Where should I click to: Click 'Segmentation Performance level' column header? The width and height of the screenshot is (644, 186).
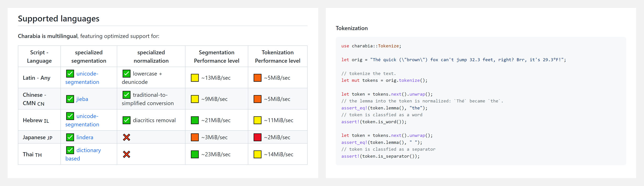[x=217, y=56]
